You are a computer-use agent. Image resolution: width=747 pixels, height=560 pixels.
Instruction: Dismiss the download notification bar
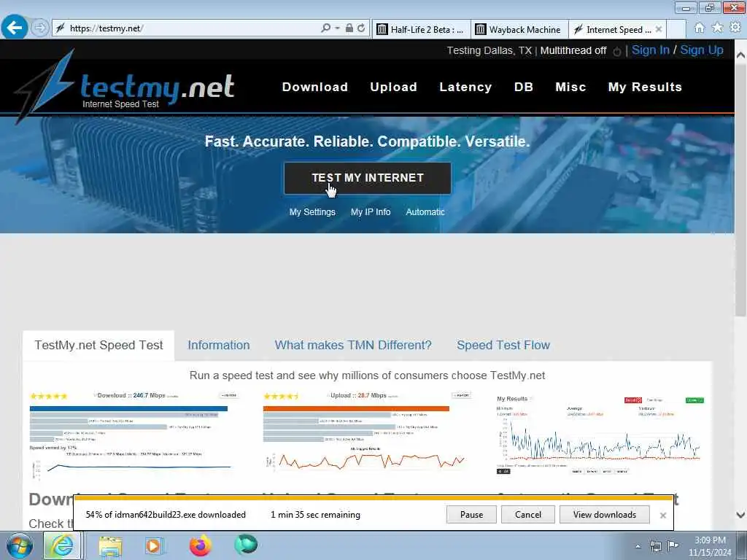[x=662, y=516]
